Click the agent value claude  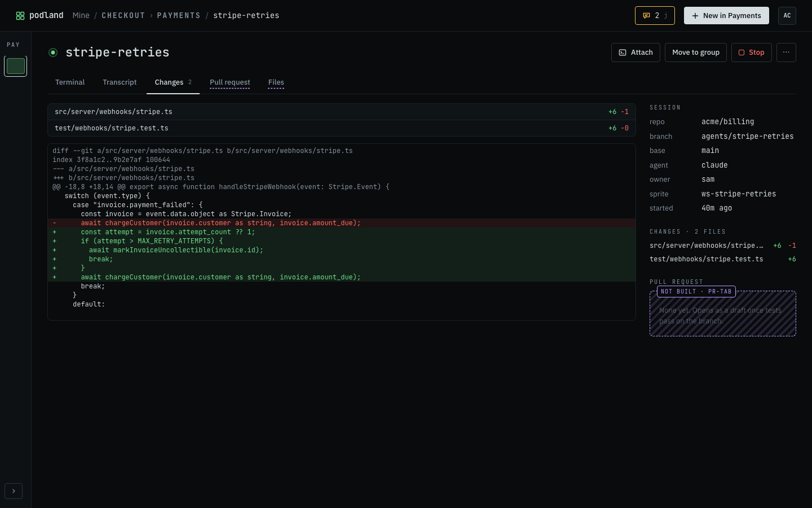[x=715, y=165]
